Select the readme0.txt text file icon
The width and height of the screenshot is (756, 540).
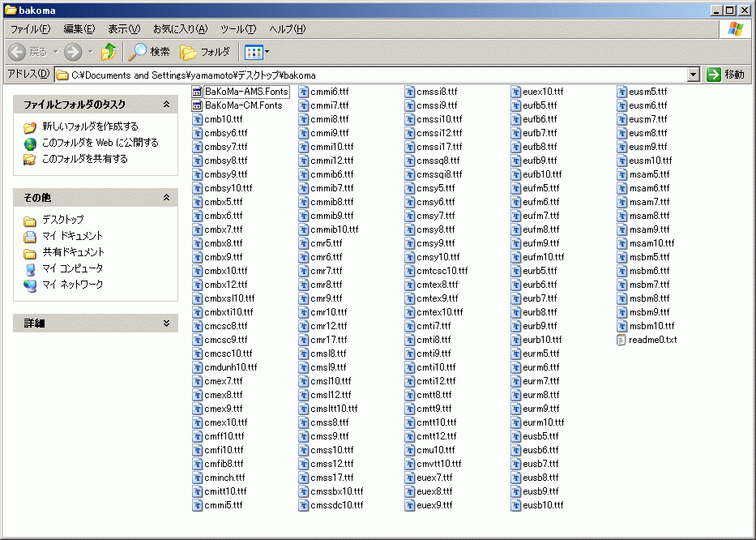click(x=621, y=340)
